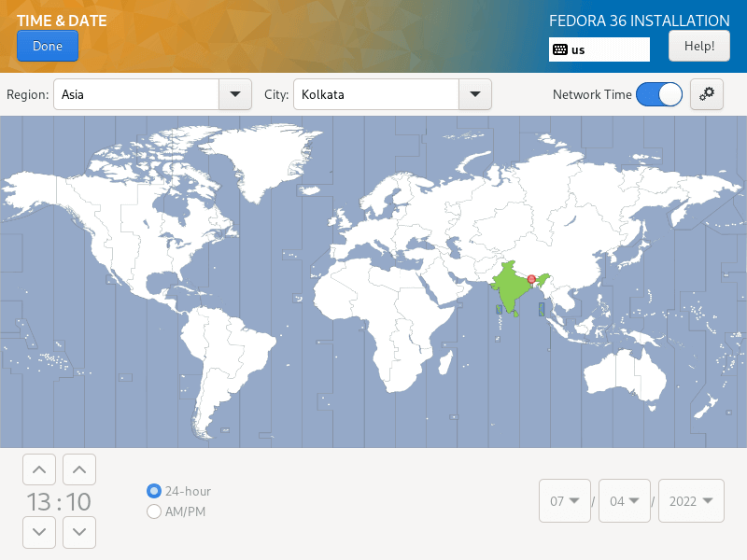Increase the hours with up arrow
Image resolution: width=747 pixels, height=560 pixels.
[39, 469]
